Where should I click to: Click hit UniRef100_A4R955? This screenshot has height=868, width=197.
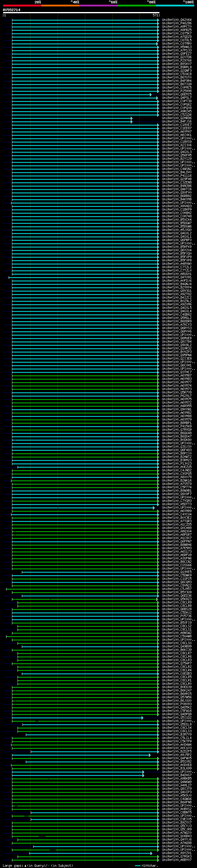[x=177, y=406]
